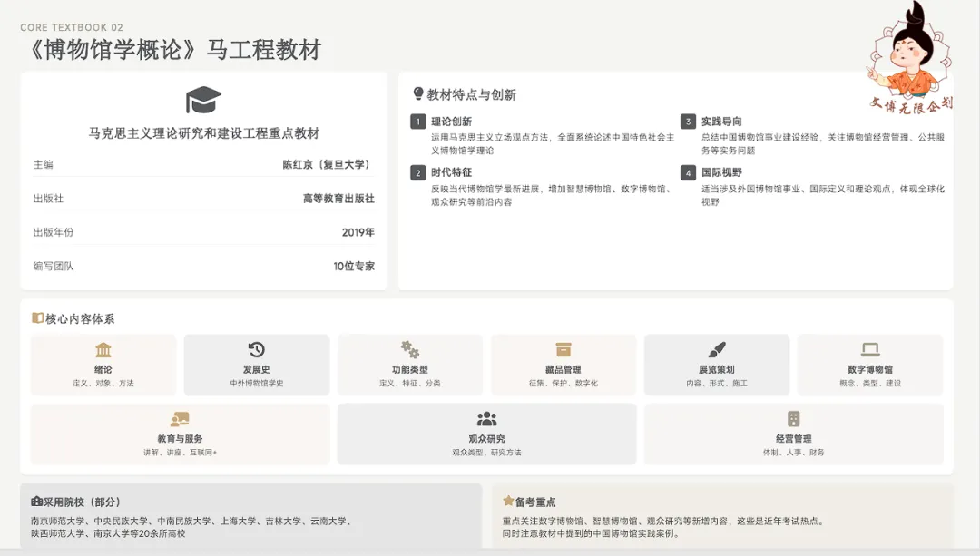The height and width of the screenshot is (556, 980).
Task: Click the people group icon above 观众研究
Action: (487, 418)
